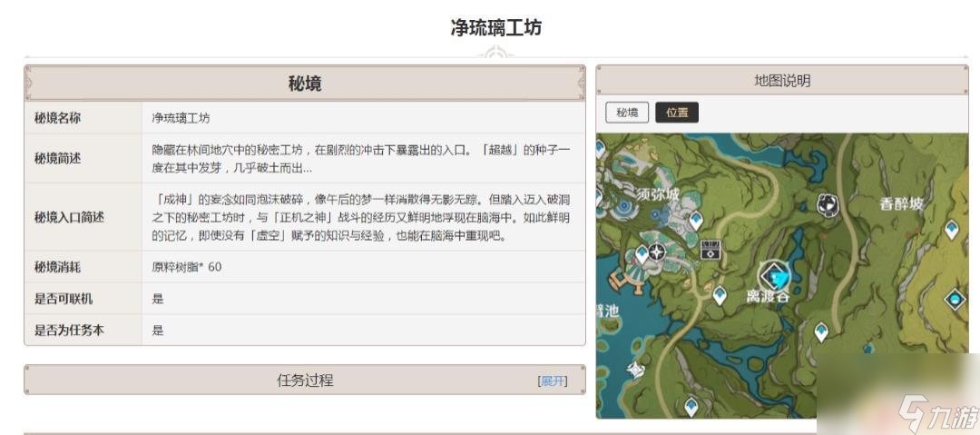Screen dimensions: 980x435
Task: Click the chest-shaped domain icon near 须弥城
Action: point(712,250)
